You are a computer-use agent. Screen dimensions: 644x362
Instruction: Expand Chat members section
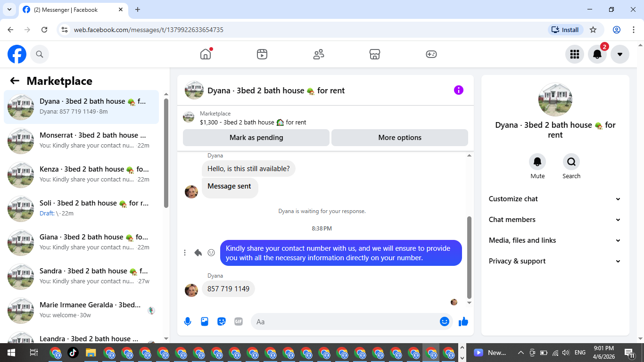(555, 220)
